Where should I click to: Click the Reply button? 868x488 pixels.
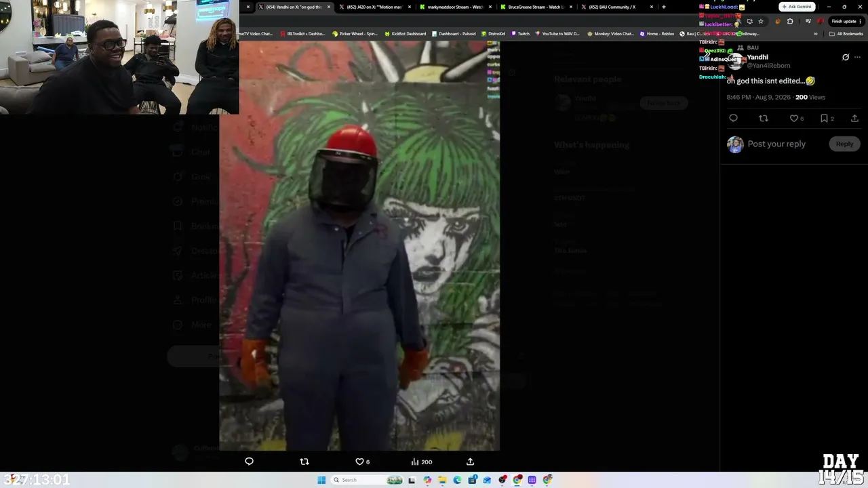click(x=844, y=144)
